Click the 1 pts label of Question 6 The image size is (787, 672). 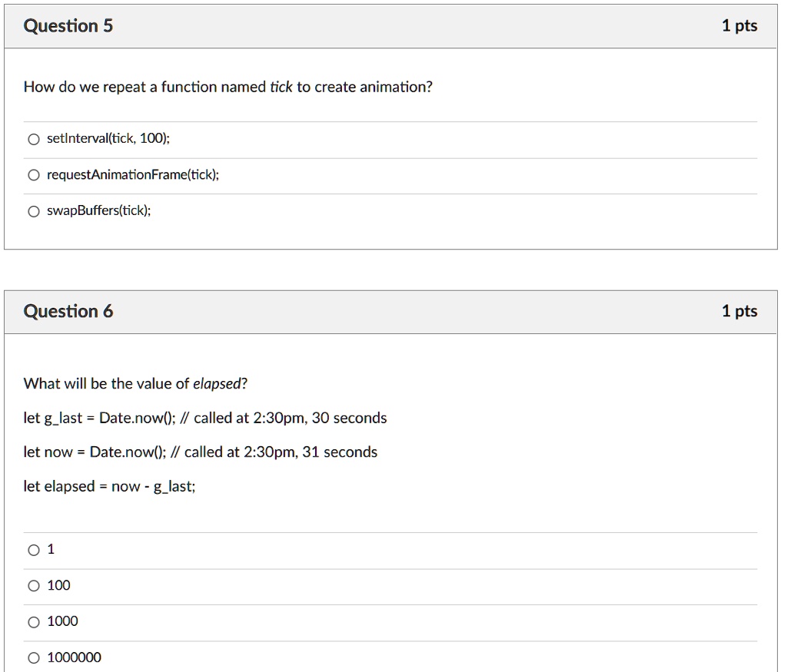(739, 311)
